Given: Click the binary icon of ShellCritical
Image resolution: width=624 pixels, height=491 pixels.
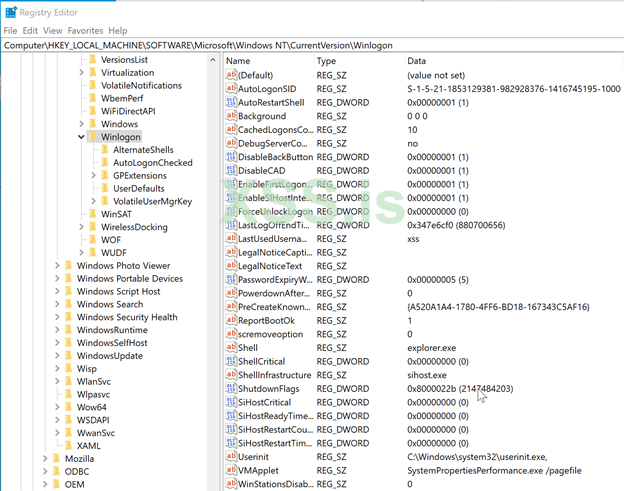Looking at the screenshot, I should tap(231, 361).
